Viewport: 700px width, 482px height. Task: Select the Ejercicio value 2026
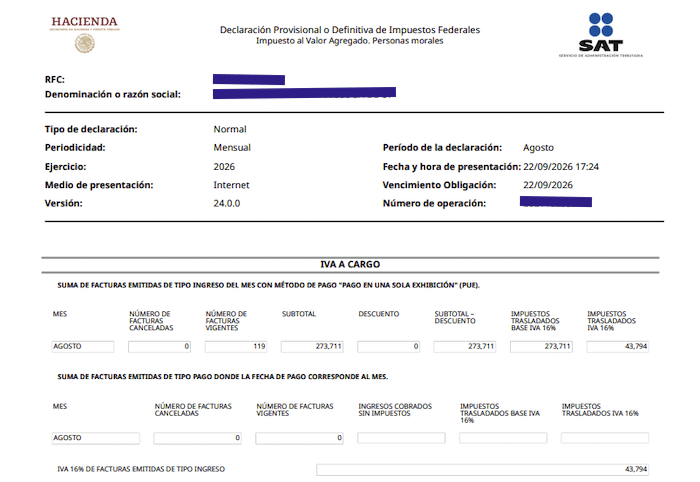[x=224, y=167]
